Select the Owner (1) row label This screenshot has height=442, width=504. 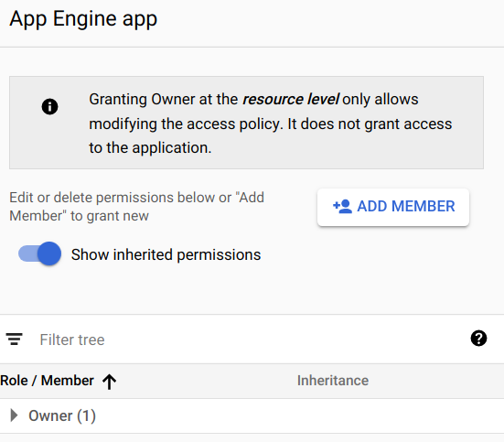pos(62,415)
